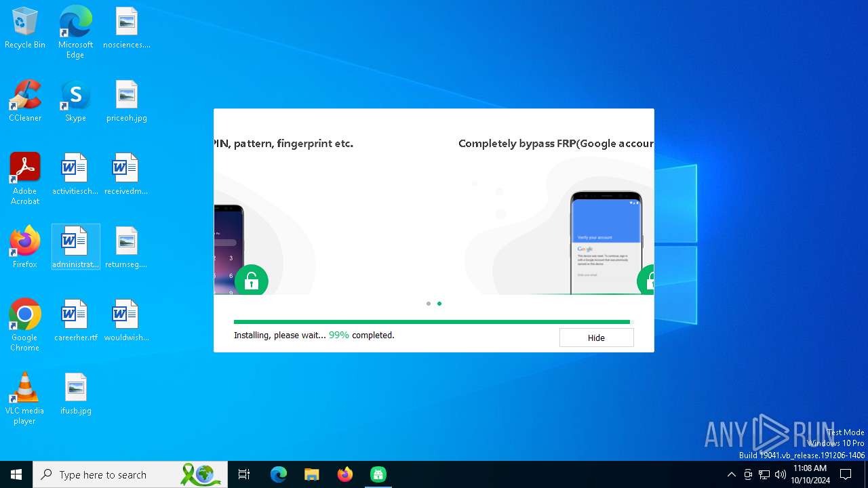Open Skype desktop shortcut

[x=75, y=102]
